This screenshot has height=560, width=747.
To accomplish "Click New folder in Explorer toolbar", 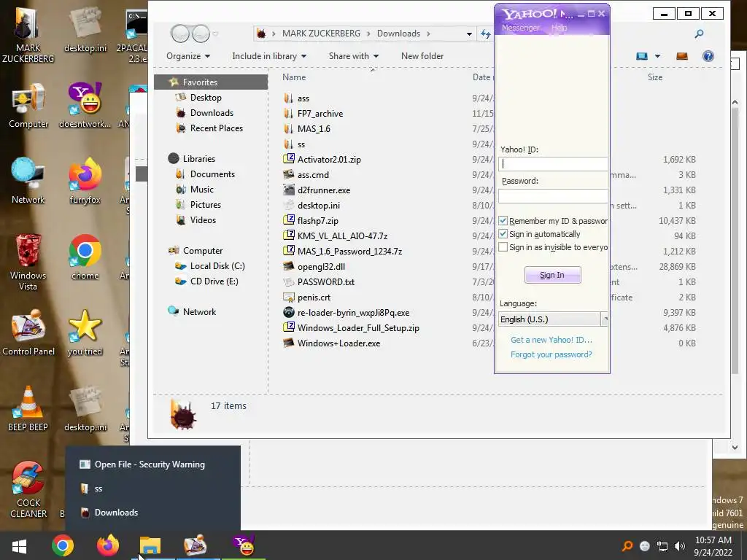I will pos(422,56).
